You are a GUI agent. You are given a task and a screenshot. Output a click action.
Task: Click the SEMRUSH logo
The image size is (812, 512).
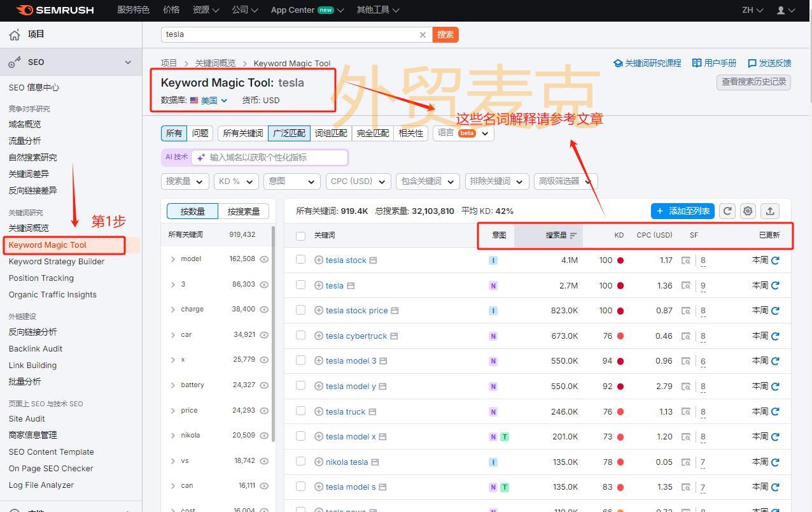pos(54,10)
